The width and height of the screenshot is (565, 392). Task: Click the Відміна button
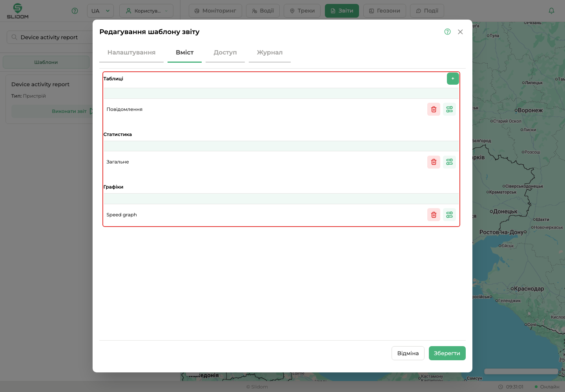click(408, 353)
